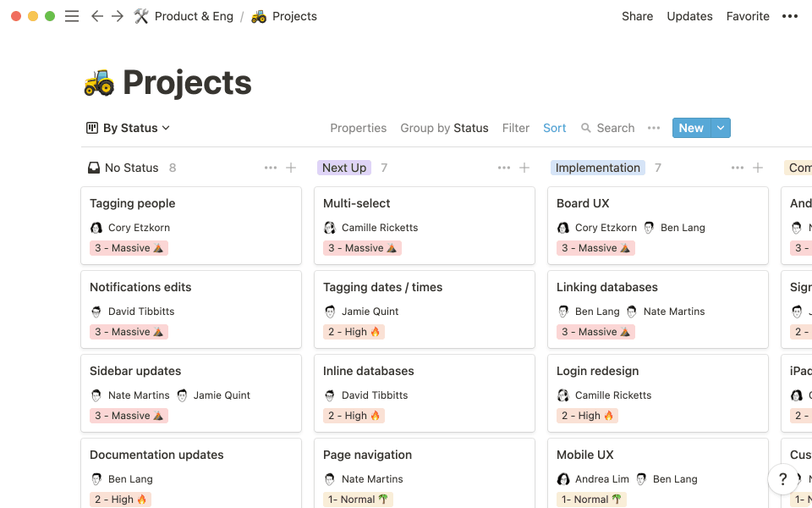
Task: Open the help question mark bubble
Action: (x=783, y=479)
